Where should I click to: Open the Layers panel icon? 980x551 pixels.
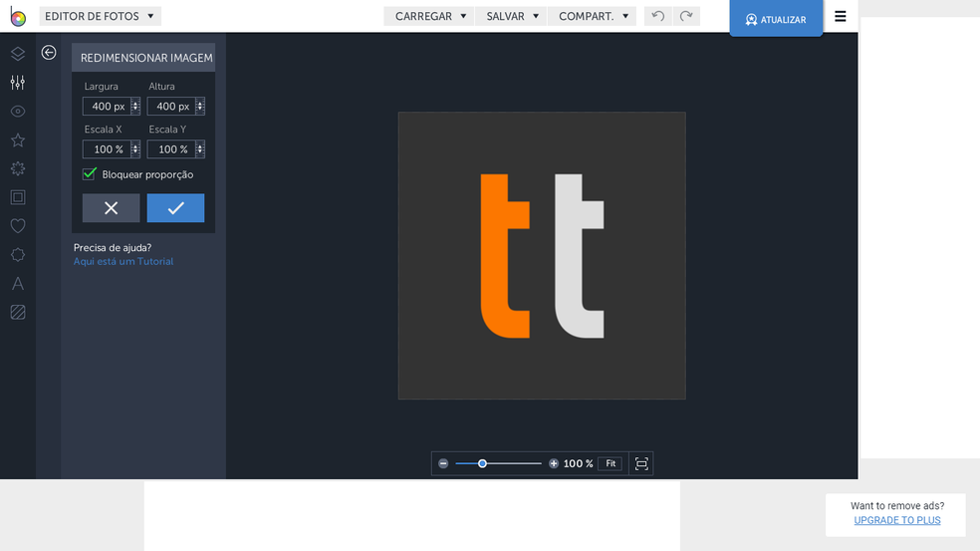click(x=18, y=54)
